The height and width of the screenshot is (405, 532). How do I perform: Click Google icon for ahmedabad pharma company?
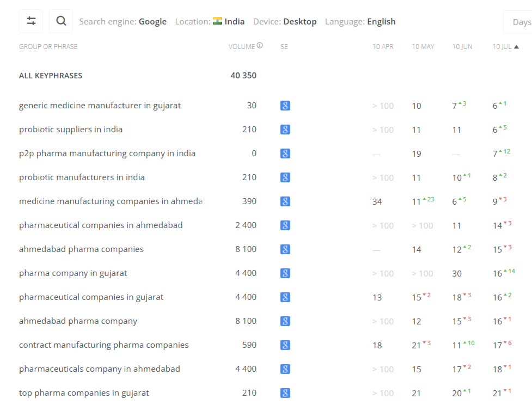285,321
